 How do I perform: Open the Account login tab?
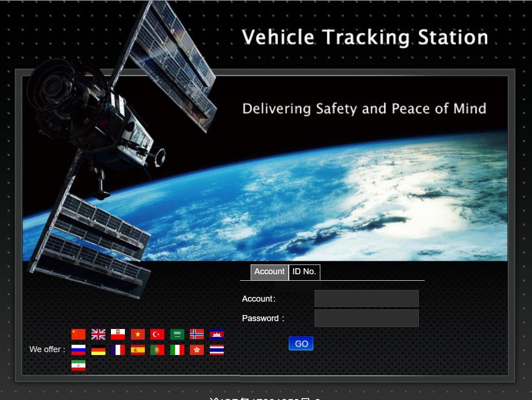(x=269, y=272)
